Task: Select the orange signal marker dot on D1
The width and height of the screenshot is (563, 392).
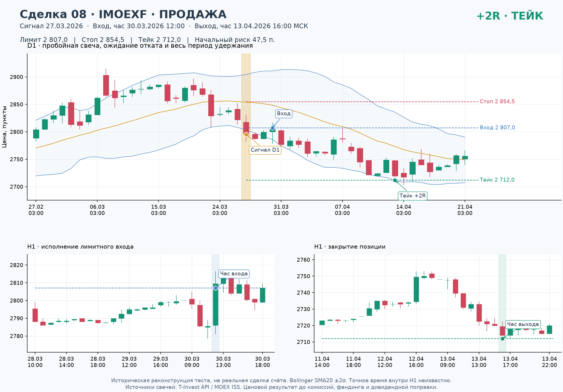Action: [x=246, y=134]
